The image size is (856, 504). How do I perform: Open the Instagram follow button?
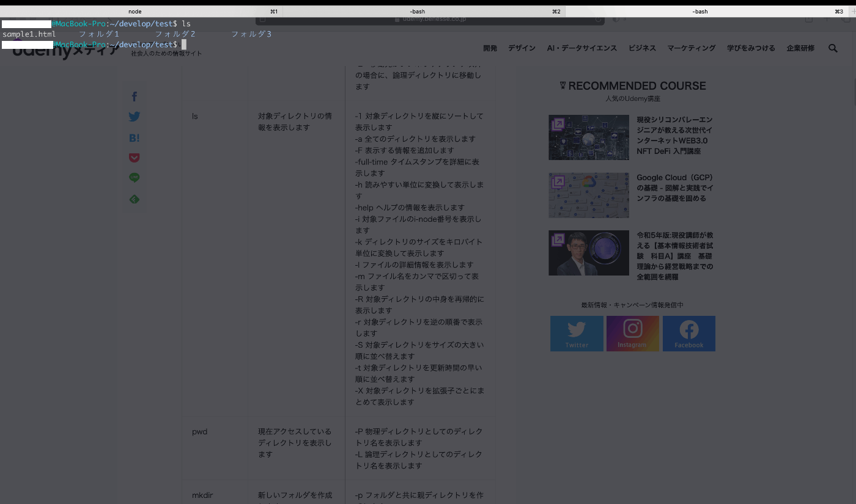[633, 334]
